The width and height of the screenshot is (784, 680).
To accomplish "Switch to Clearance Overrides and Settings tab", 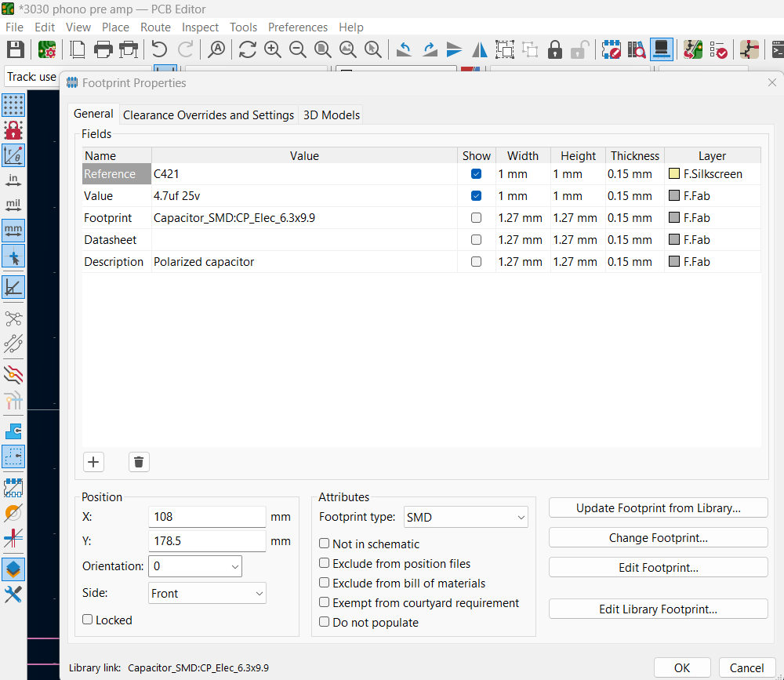I will [209, 115].
